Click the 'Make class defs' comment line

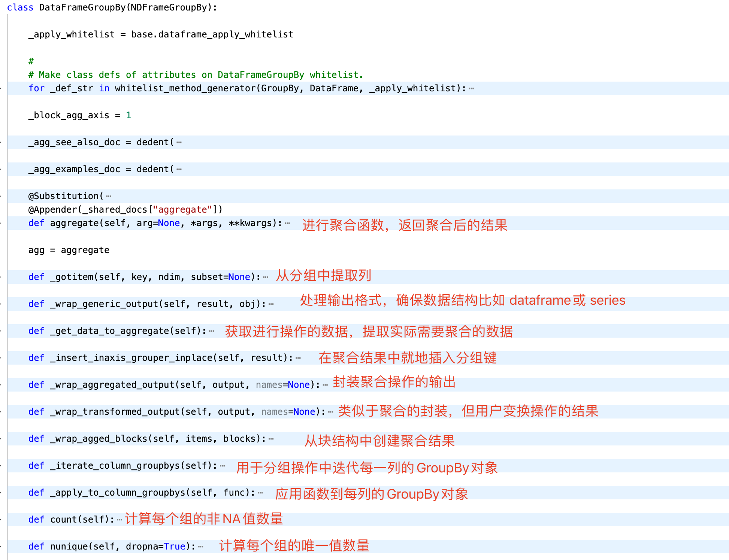[196, 75]
